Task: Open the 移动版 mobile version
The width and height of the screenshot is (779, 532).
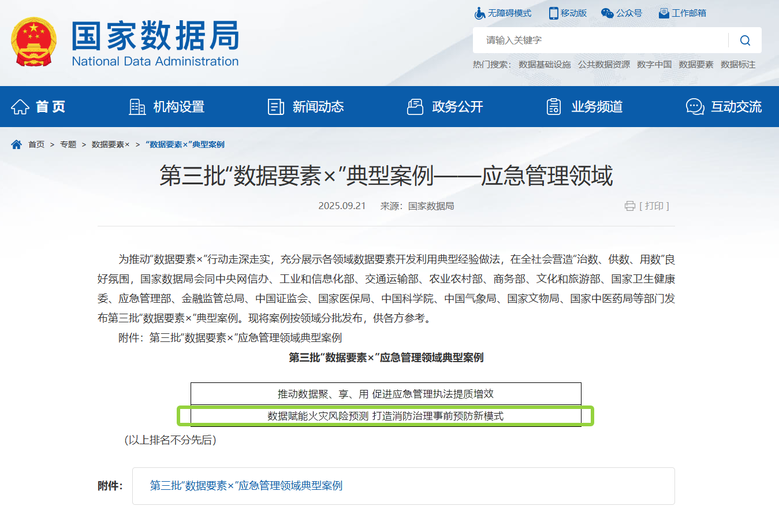Action: pos(568,13)
